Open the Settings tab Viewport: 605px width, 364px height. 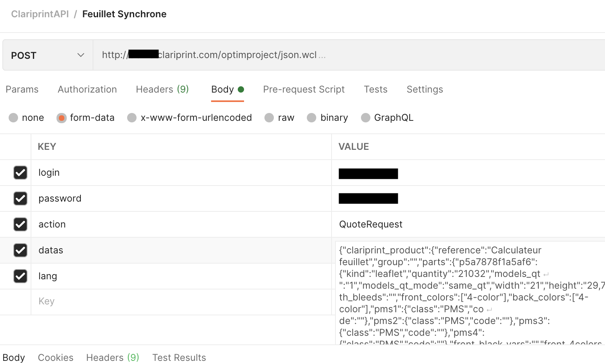pos(425,89)
